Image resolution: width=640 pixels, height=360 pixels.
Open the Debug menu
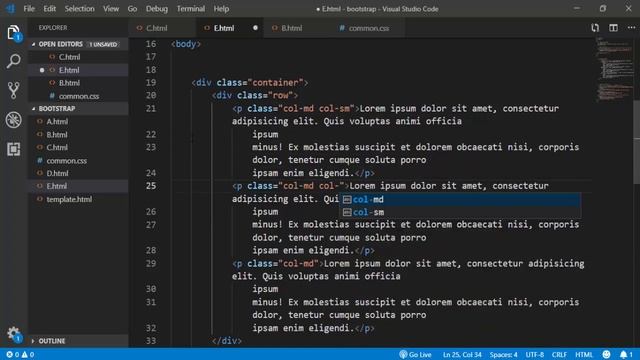(x=157, y=9)
